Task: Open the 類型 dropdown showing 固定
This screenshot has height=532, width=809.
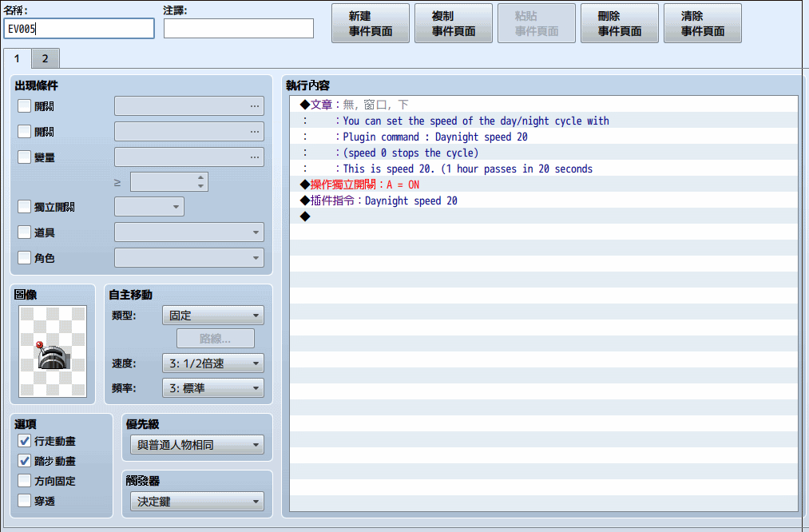Action: point(213,316)
